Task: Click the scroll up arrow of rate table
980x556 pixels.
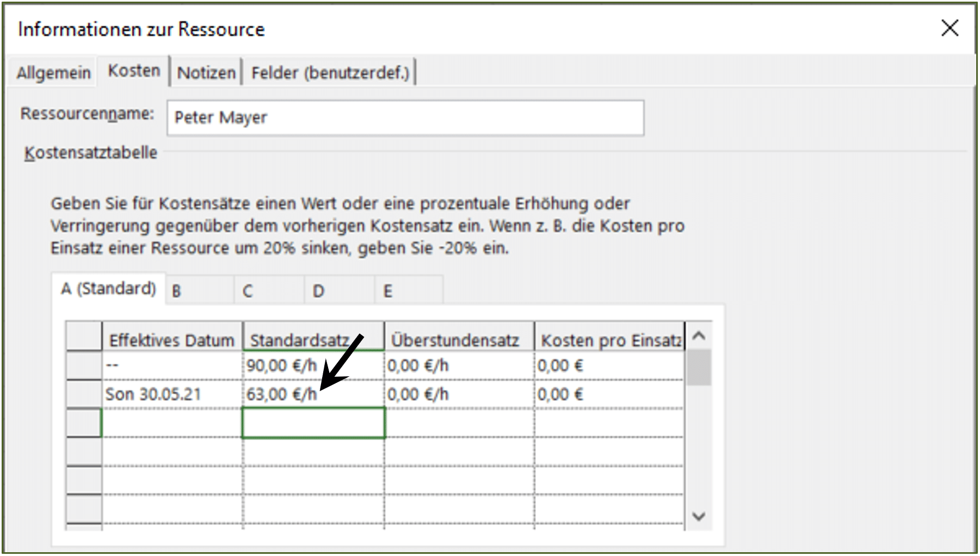Action: [699, 336]
